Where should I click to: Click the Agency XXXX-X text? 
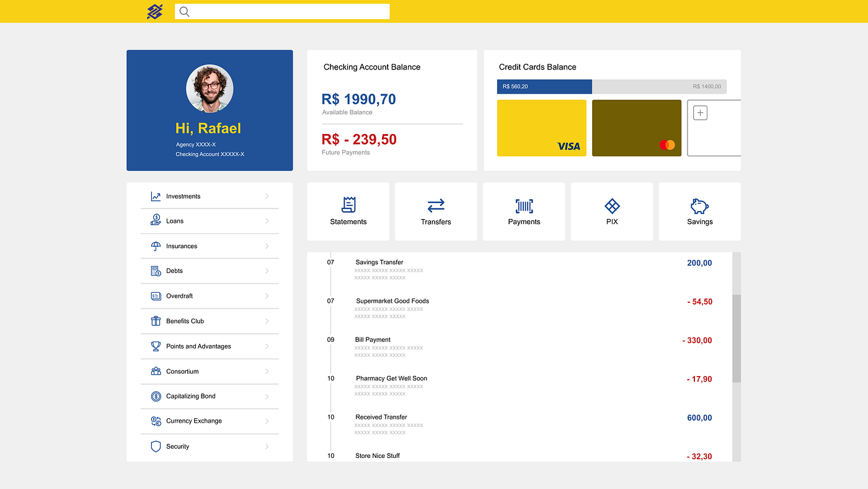(x=196, y=145)
